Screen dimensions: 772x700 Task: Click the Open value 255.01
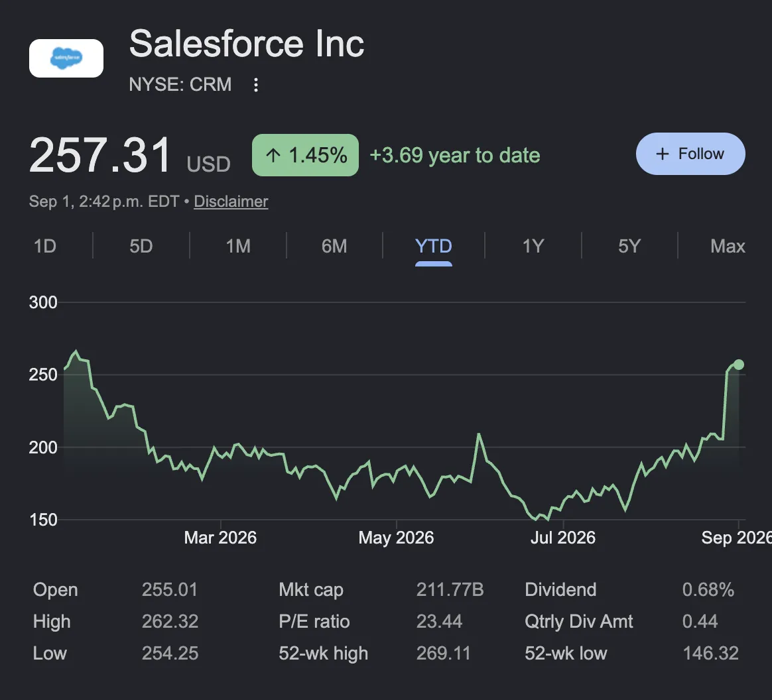(x=170, y=589)
